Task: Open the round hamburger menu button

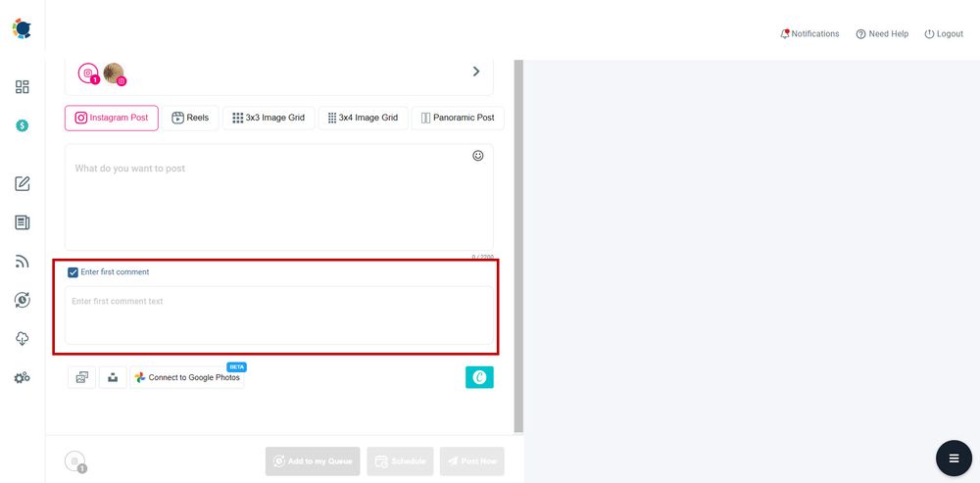Action: coord(954,459)
